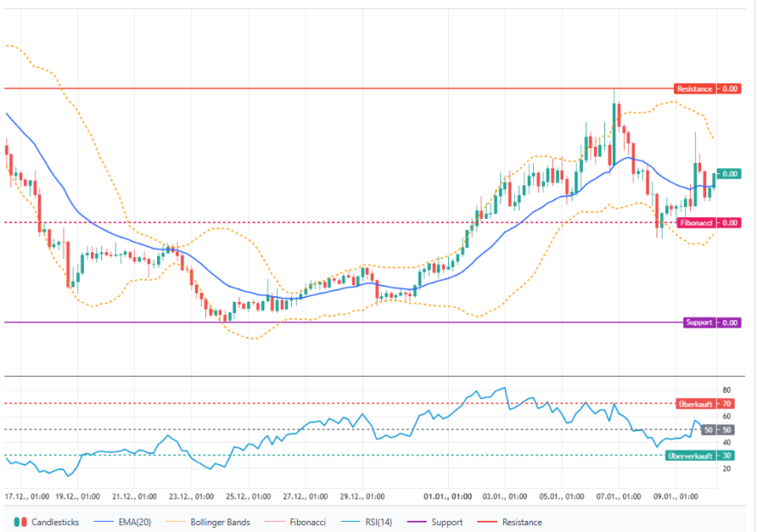The image size is (757, 532).
Task: Click the red dotted Fibonacci legend icon
Action: coord(276,522)
